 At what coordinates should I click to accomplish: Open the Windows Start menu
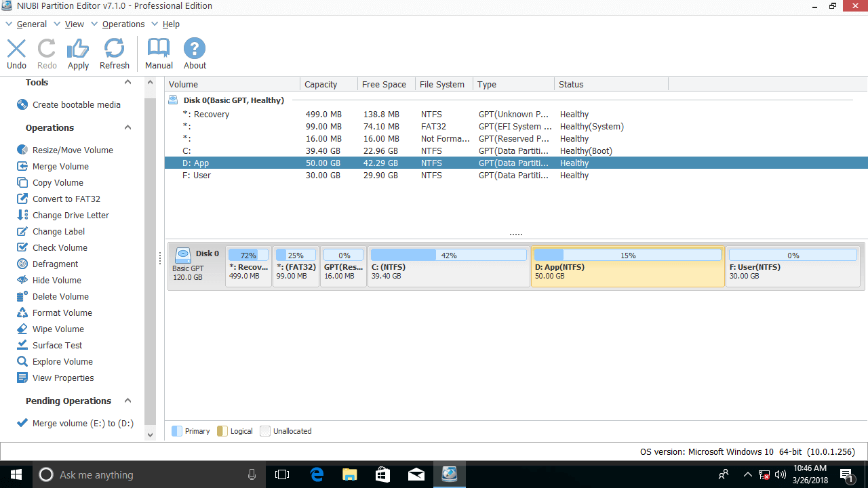(x=16, y=474)
